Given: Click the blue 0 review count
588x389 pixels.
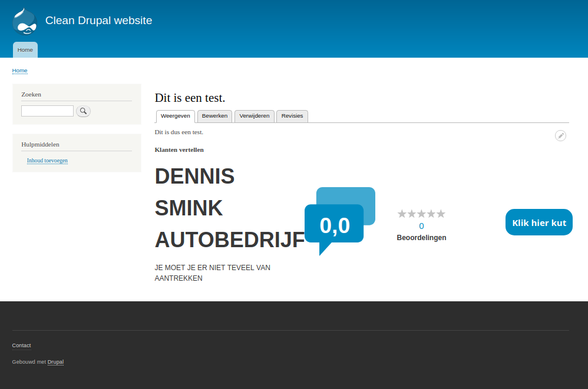Looking at the screenshot, I should coord(421,226).
